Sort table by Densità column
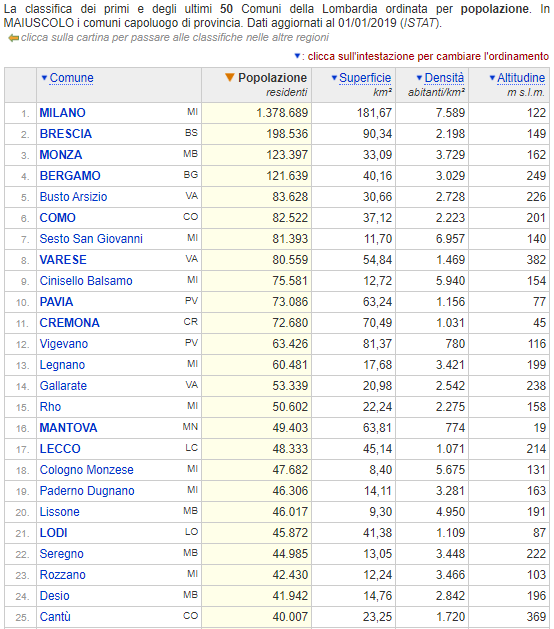 tap(444, 78)
